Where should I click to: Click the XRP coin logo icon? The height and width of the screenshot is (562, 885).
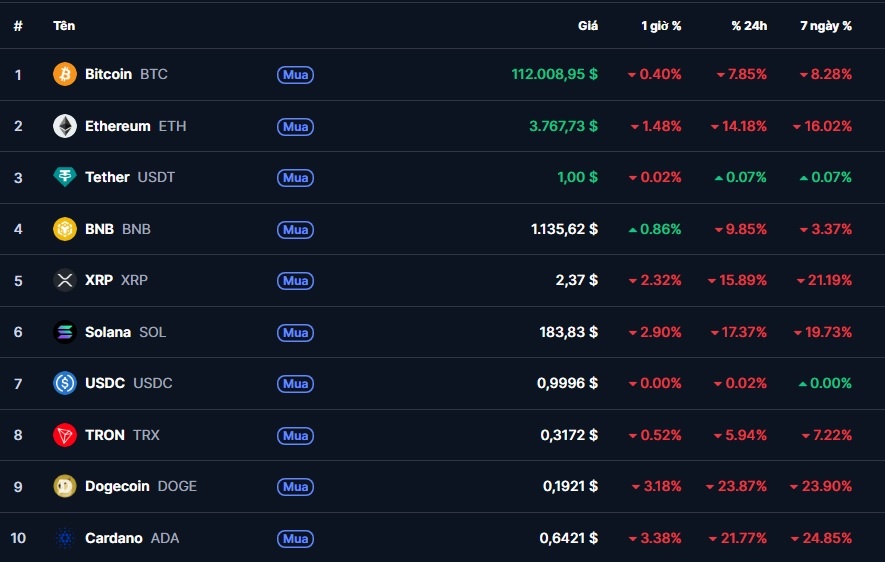(x=65, y=280)
